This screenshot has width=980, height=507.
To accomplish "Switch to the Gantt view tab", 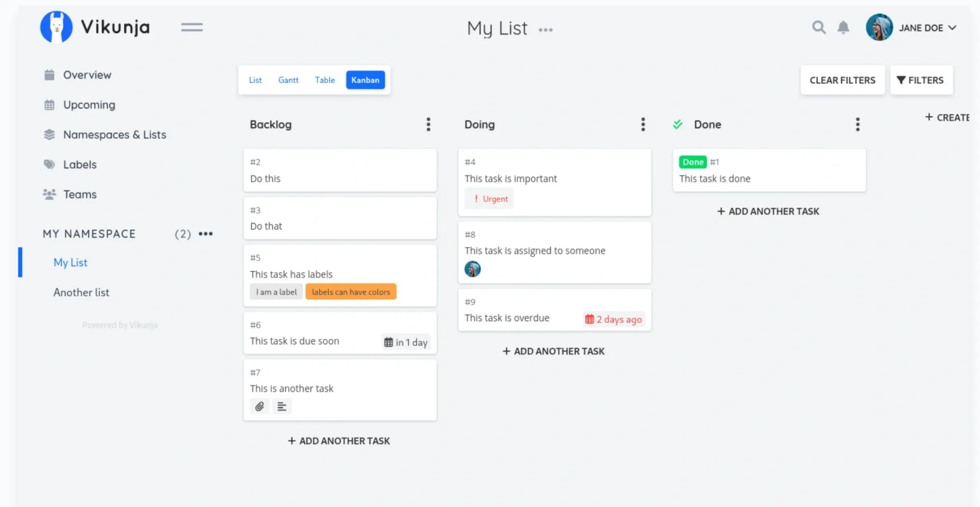I will [288, 80].
